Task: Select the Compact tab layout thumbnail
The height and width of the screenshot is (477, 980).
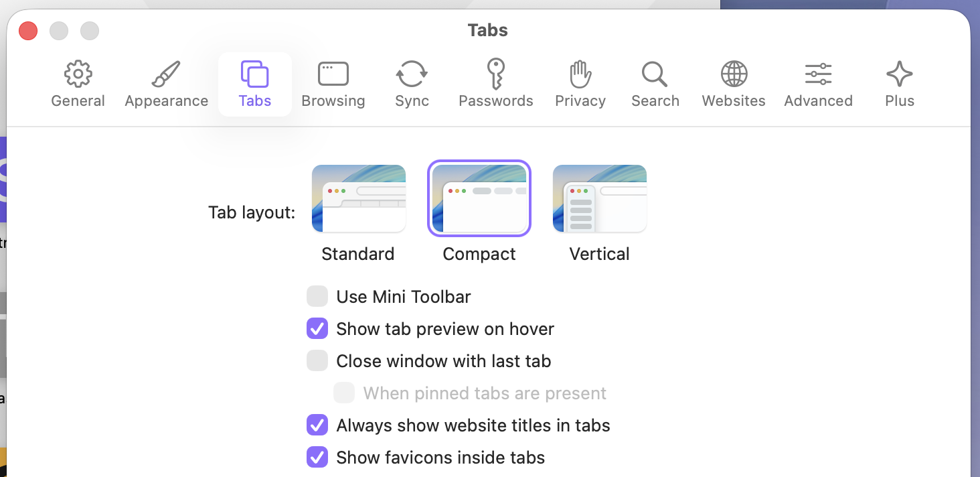Action: coord(479,199)
